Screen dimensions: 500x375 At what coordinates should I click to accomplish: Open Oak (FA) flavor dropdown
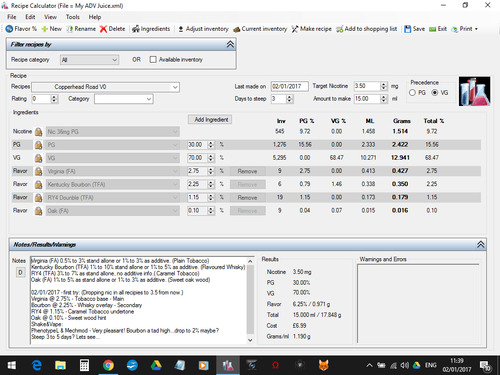click(x=113, y=211)
